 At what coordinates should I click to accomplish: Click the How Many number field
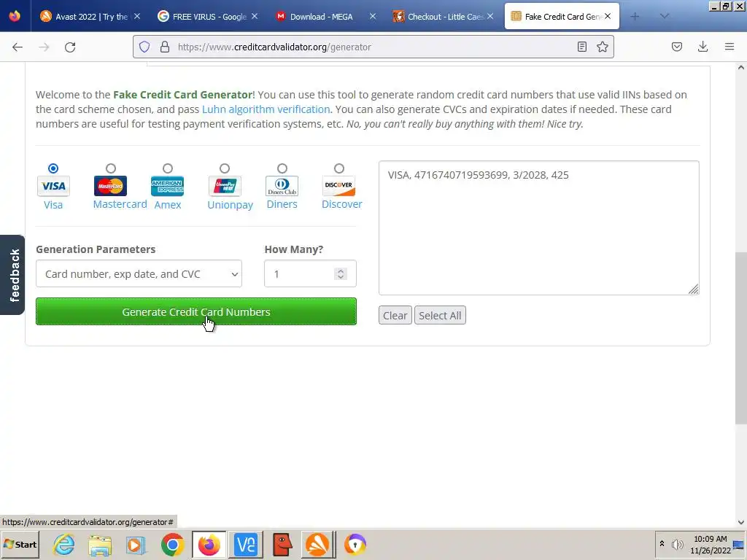310,274
